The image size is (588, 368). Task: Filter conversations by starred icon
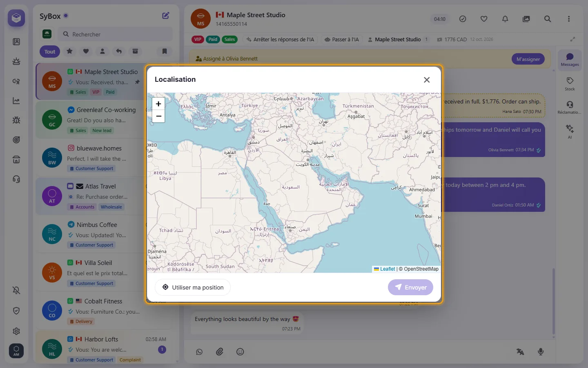(70, 51)
